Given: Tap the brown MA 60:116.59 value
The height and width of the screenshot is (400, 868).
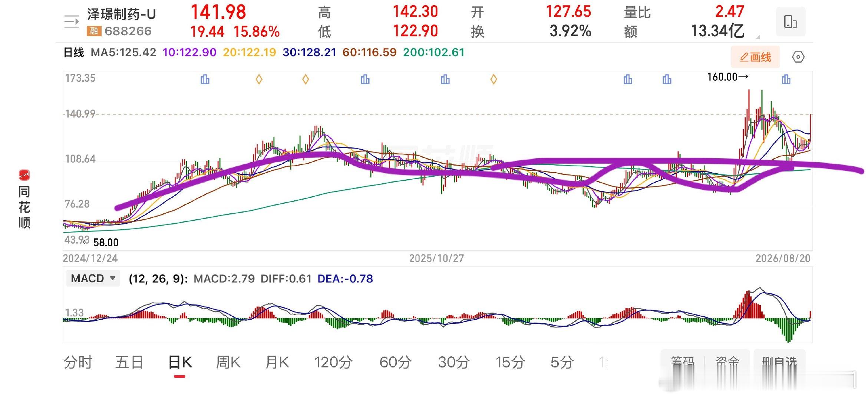Looking at the screenshot, I should point(369,53).
